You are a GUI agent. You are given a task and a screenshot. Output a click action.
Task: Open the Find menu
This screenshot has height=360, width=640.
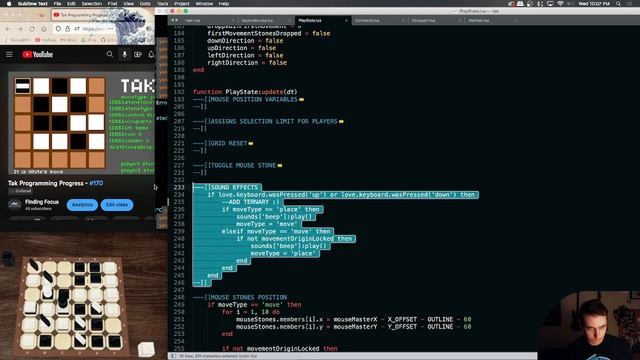(x=113, y=4)
